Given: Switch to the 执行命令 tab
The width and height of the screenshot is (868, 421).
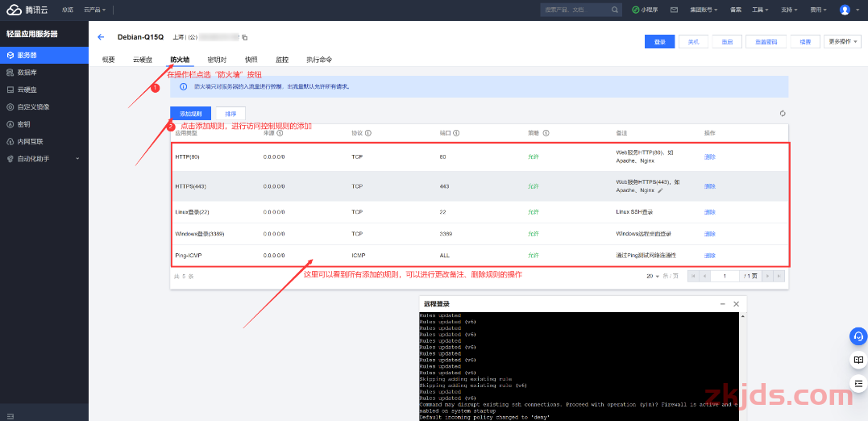Looking at the screenshot, I should (x=319, y=59).
